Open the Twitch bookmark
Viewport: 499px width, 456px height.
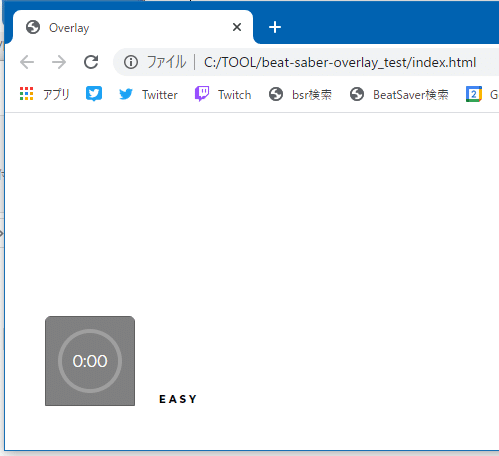223,94
